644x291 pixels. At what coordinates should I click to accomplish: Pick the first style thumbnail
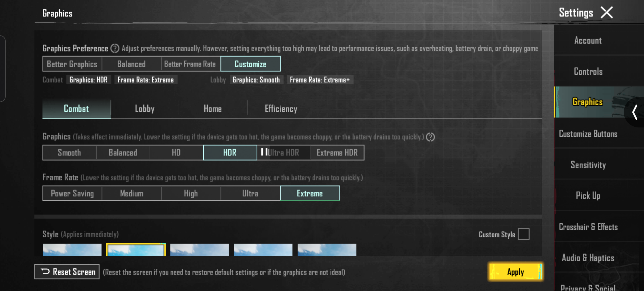(x=72, y=250)
